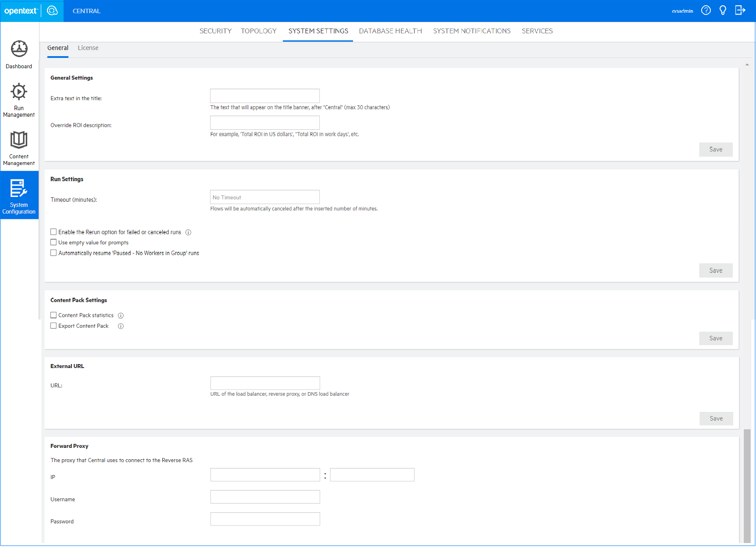Enable the Rerun option for failed runs
The width and height of the screenshot is (756, 547).
53,232
